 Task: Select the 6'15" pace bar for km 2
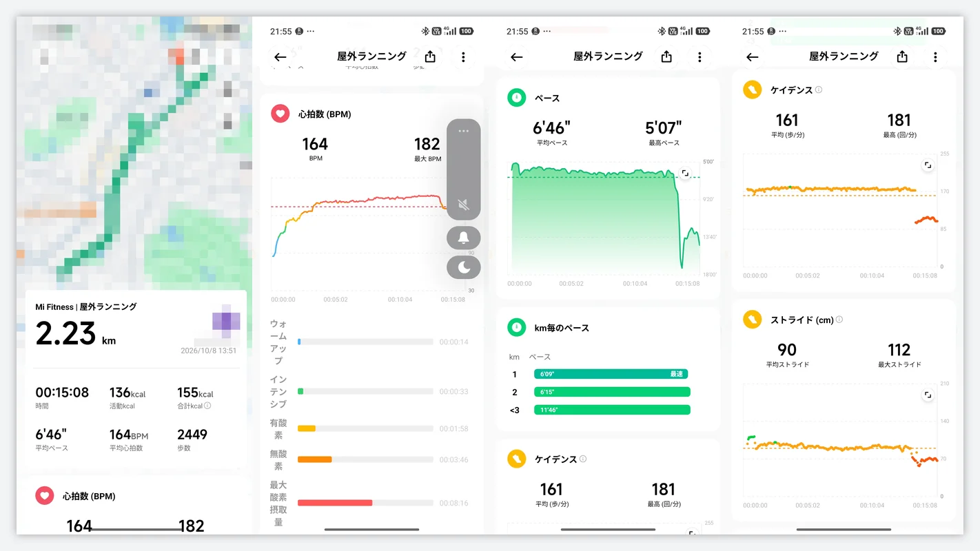[612, 392]
